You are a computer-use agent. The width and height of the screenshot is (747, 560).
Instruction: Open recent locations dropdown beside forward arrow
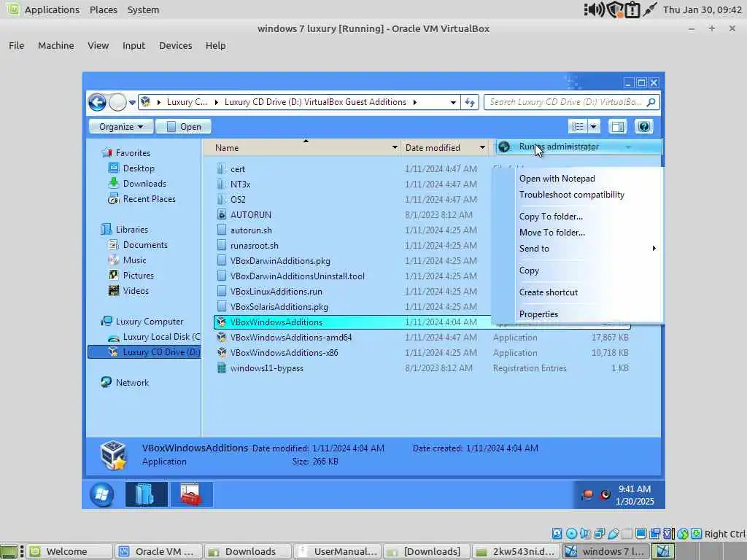point(132,102)
